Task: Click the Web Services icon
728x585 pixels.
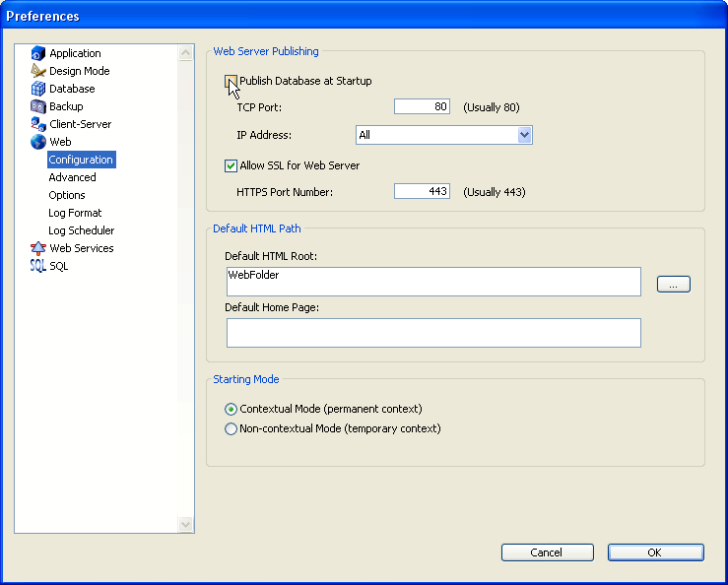Action: [38, 248]
